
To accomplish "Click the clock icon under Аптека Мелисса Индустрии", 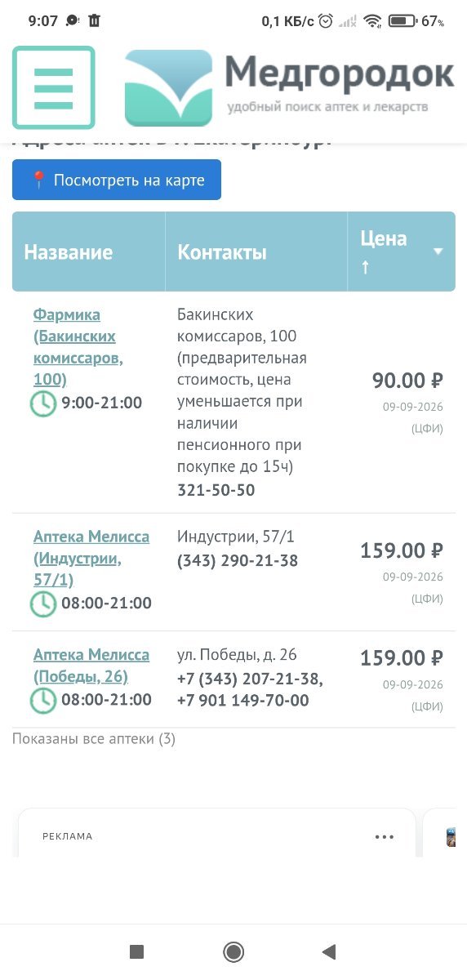I will [x=43, y=604].
